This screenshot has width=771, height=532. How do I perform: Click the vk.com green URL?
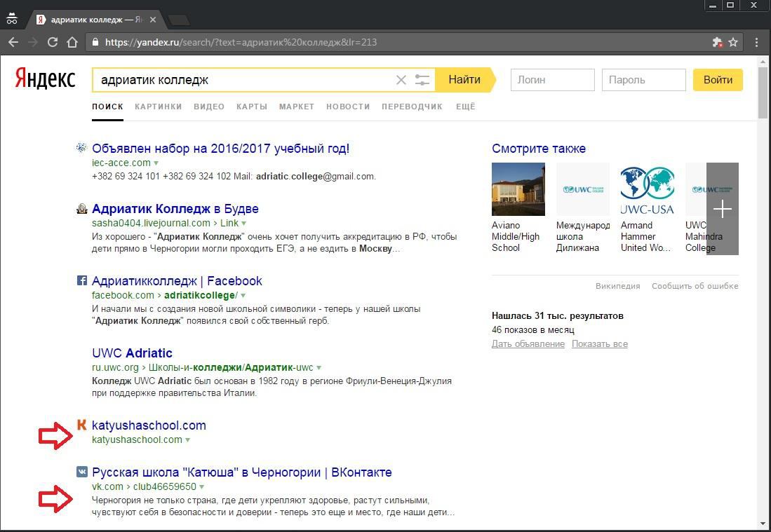pos(107,487)
